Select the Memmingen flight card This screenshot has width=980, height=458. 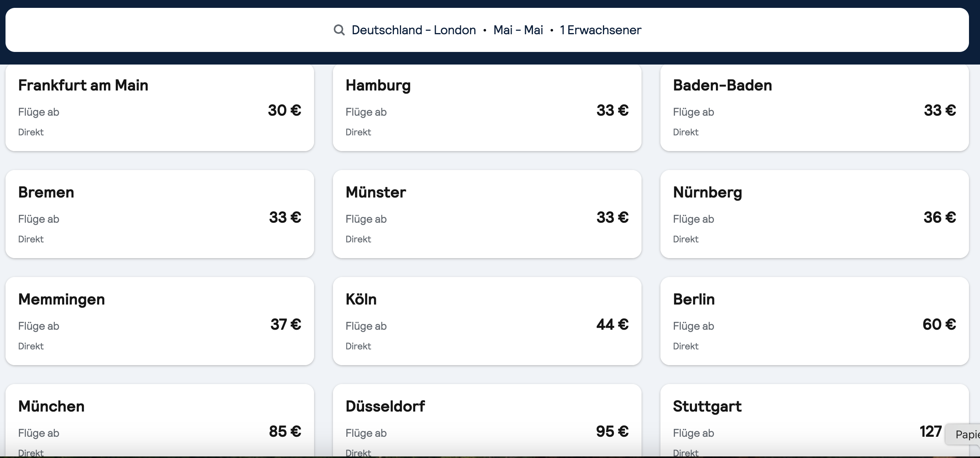point(160,321)
